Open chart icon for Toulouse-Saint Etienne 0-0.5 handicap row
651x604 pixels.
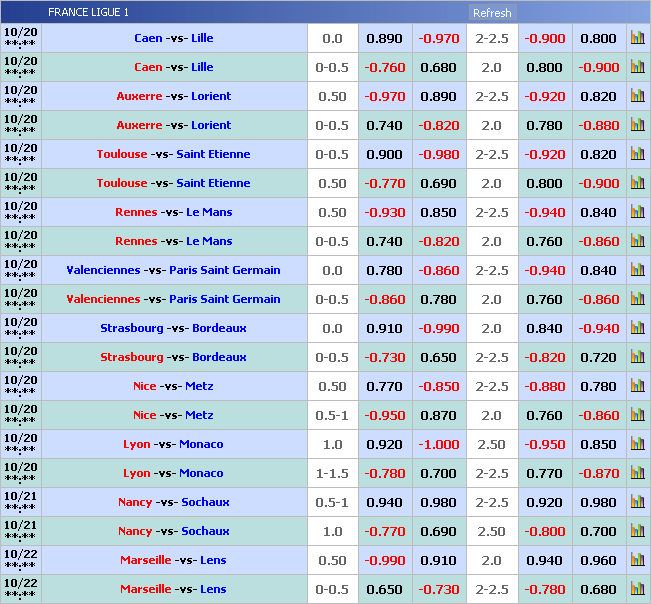coord(637,154)
